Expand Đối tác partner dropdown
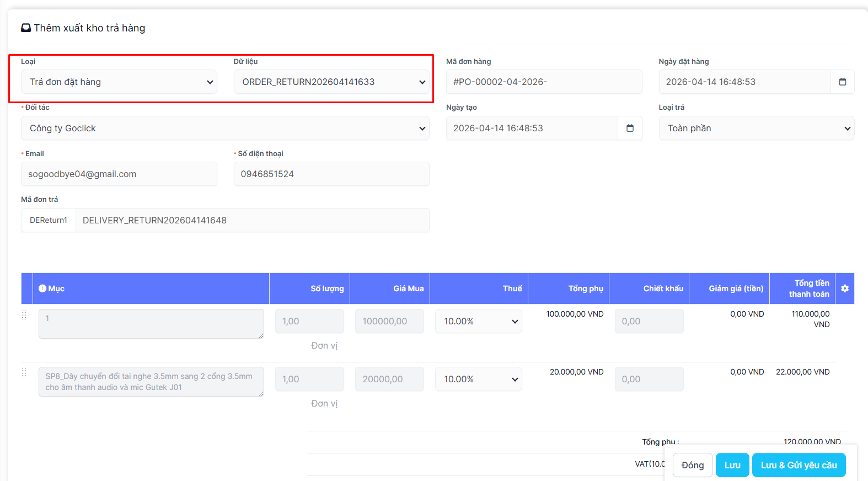Viewport: 868px width, 481px height. [225, 128]
